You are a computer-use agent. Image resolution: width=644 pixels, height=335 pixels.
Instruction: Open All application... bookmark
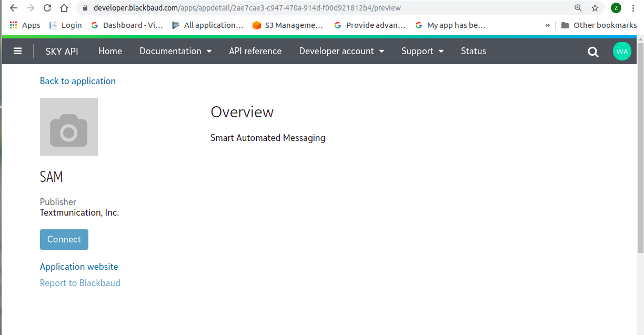208,25
